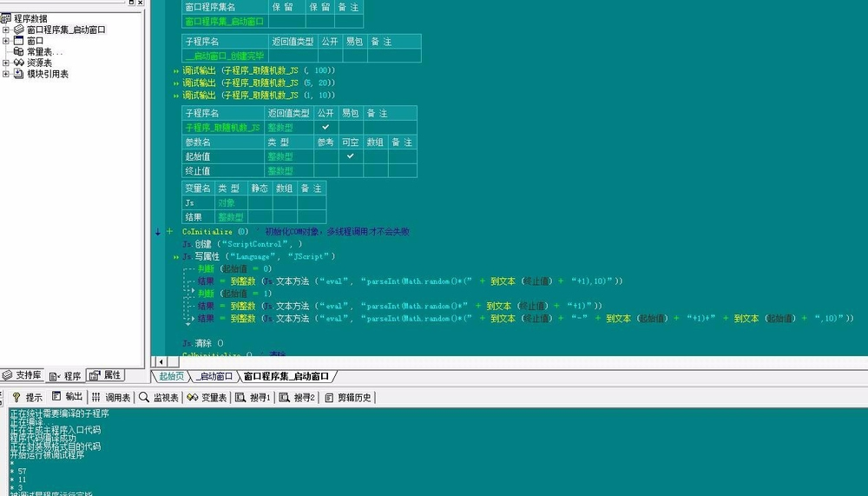Click the Js variable name cell
This screenshot has width=868, height=496.
coord(198,203)
